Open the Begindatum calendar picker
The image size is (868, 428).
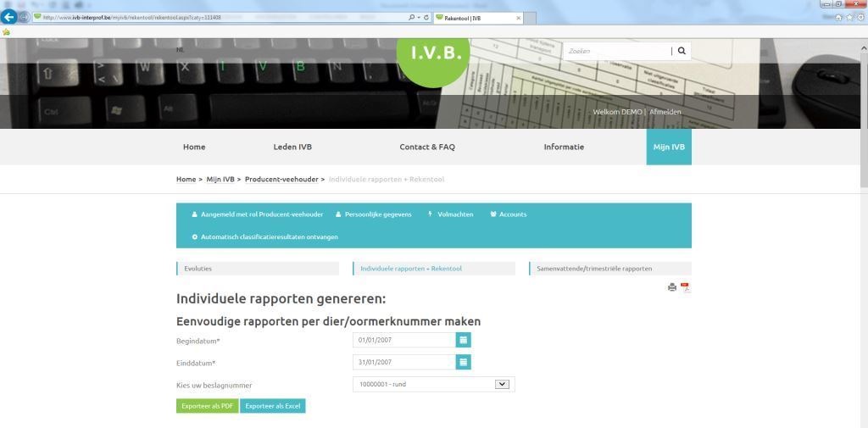463,340
